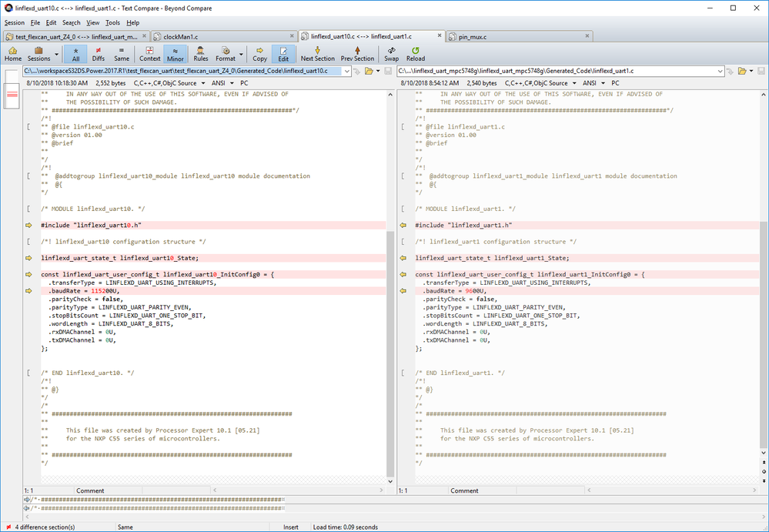Image resolution: width=769 pixels, height=532 pixels.
Task: Expand the right file path dropdown
Action: [x=721, y=71]
